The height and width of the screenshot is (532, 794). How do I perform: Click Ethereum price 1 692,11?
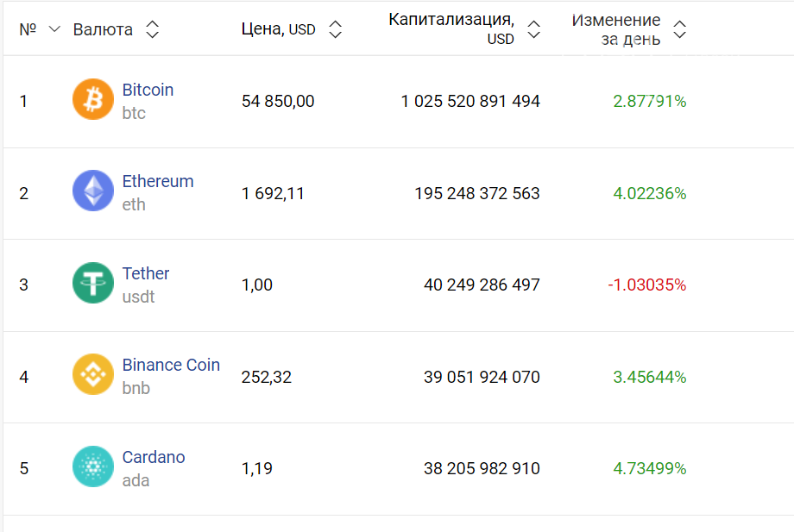(273, 193)
